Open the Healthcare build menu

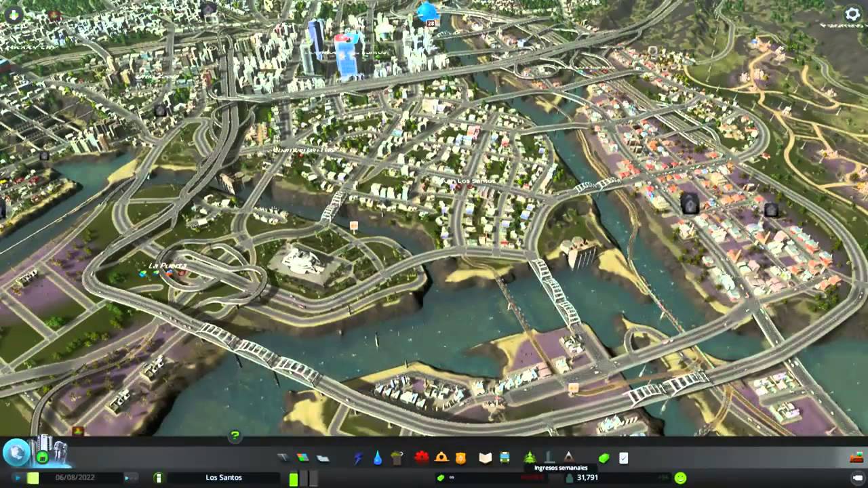(422, 457)
